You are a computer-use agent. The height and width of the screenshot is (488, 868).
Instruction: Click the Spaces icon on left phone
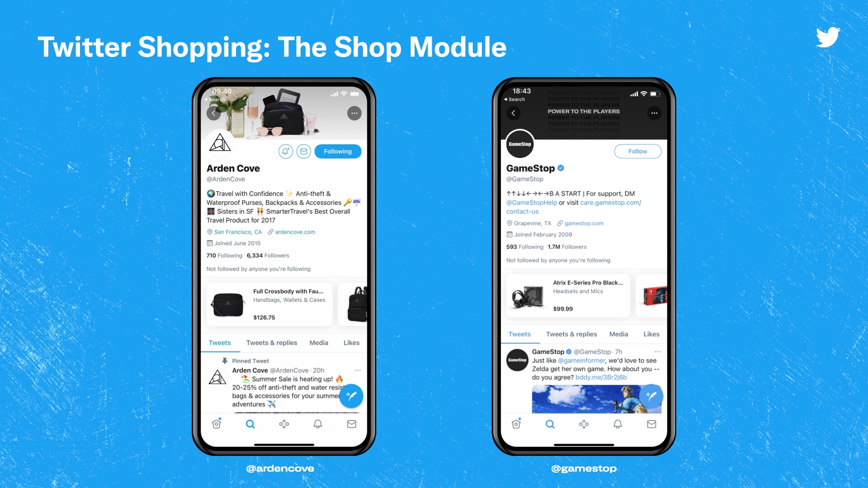284,423
